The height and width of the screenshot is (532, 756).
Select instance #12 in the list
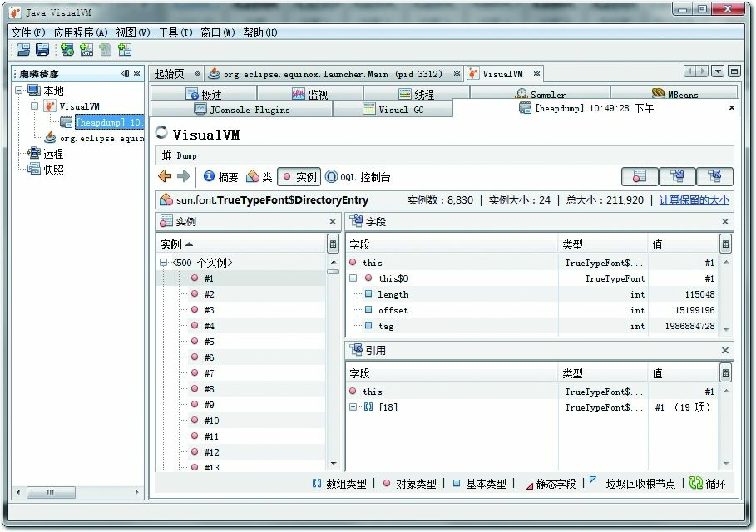(240, 452)
